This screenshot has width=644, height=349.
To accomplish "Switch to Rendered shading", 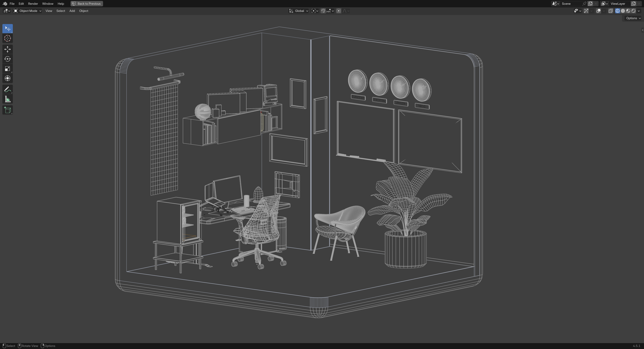I will coord(634,11).
